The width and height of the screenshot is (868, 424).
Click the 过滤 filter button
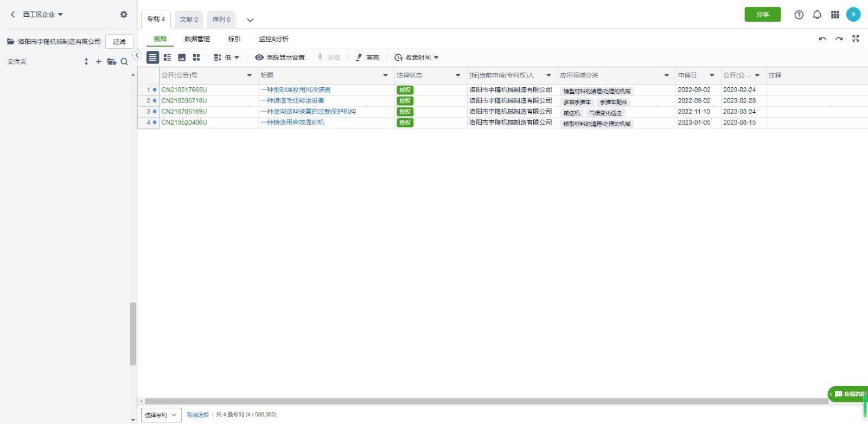[119, 42]
